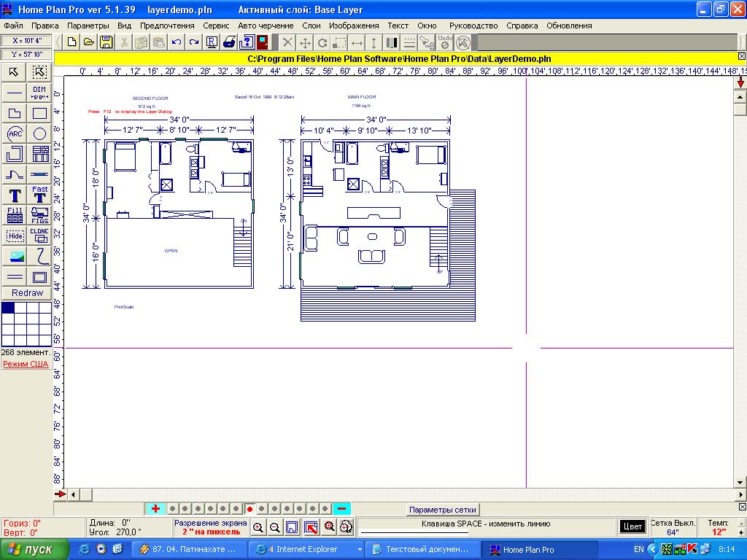Close the document with the yellow bar X
This screenshot has width=747, height=560.
[x=741, y=56]
